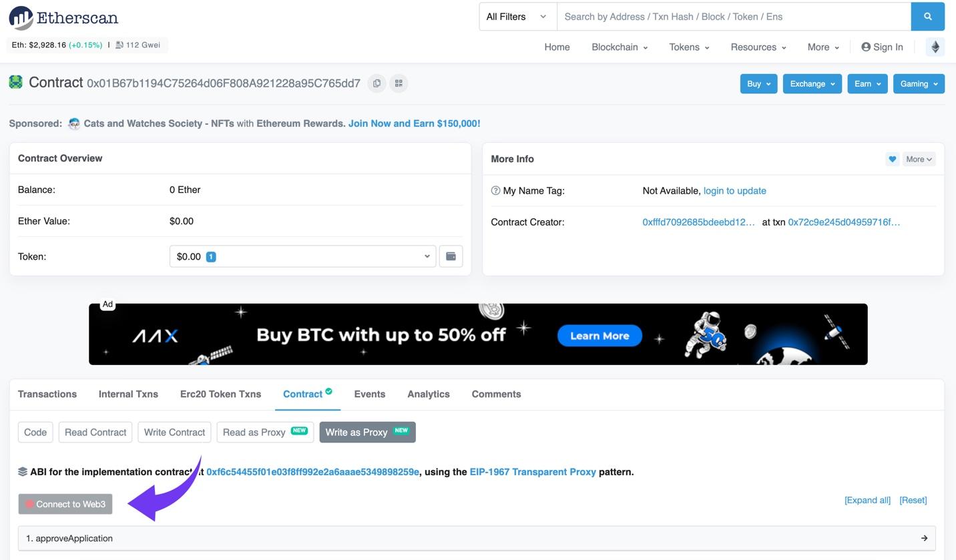Click the My Name Tag help icon
Viewport: 956px width, 560px height.
tap(495, 191)
